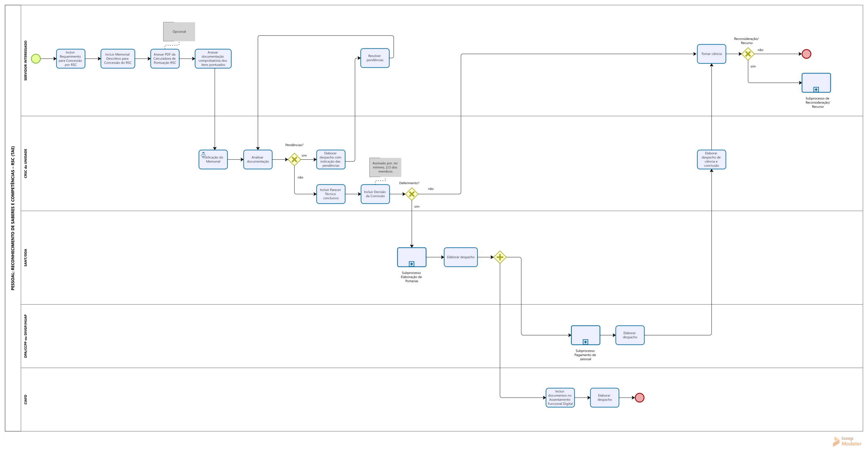Open the Elaboração de Portarias subprocess box
Image resolution: width=868 pixels, height=469 pixels.
412,257
